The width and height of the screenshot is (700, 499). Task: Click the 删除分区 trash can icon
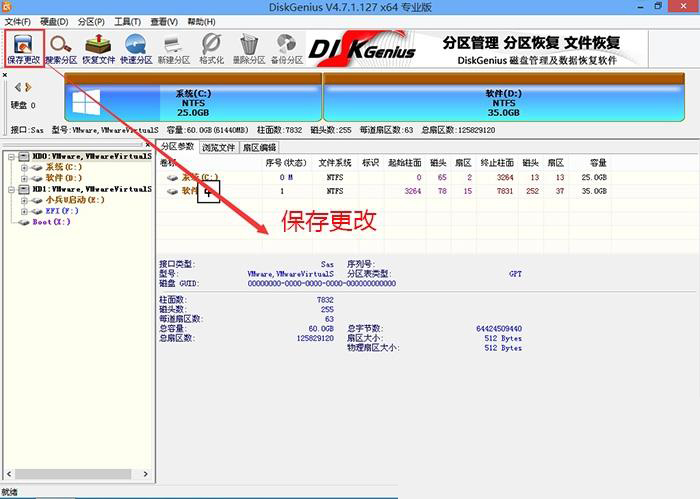coord(249,47)
